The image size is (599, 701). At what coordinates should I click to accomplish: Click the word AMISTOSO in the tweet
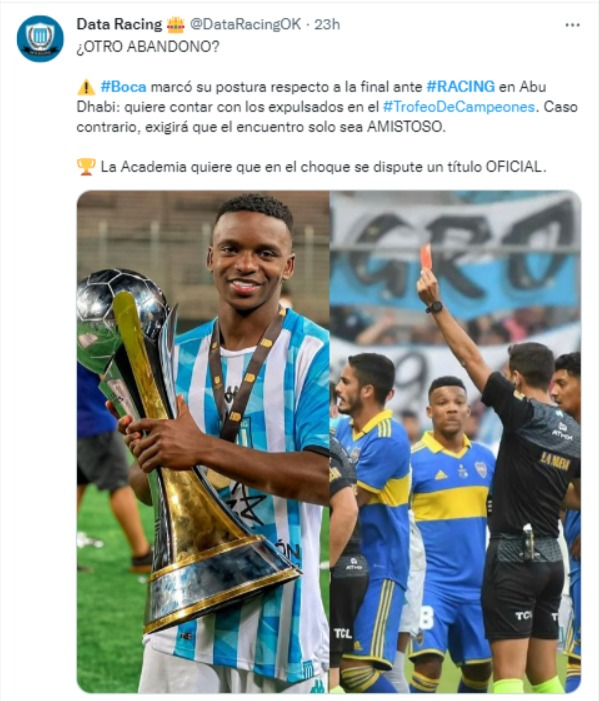(406, 127)
